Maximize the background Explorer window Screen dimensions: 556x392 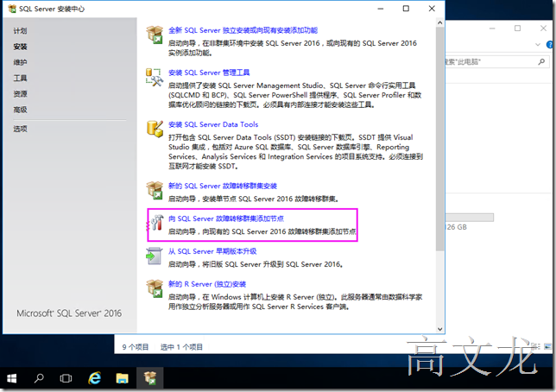(518, 28)
